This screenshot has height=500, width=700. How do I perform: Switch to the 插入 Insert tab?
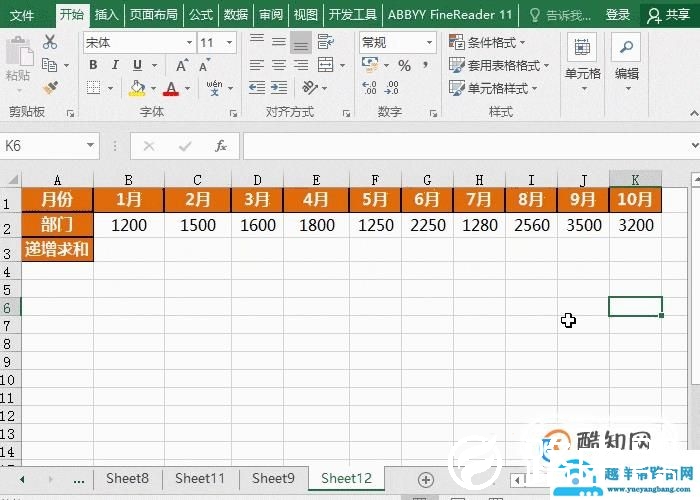106,15
